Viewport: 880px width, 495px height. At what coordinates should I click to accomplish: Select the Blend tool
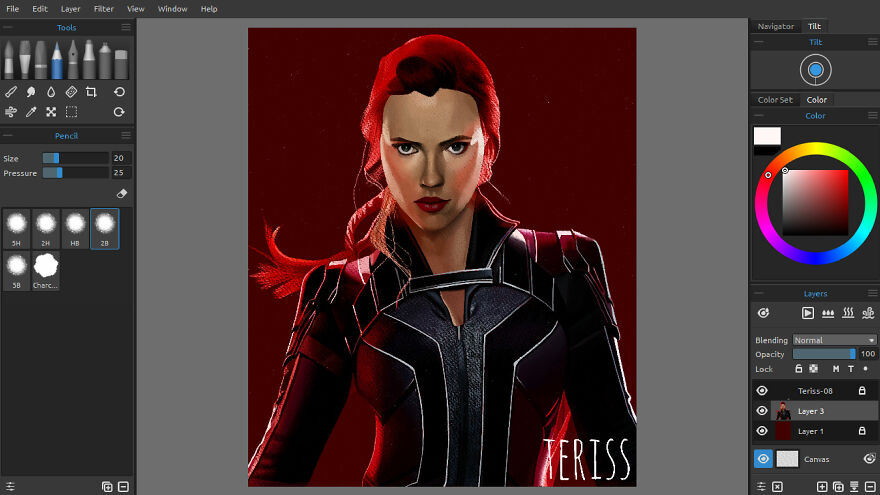click(11, 91)
